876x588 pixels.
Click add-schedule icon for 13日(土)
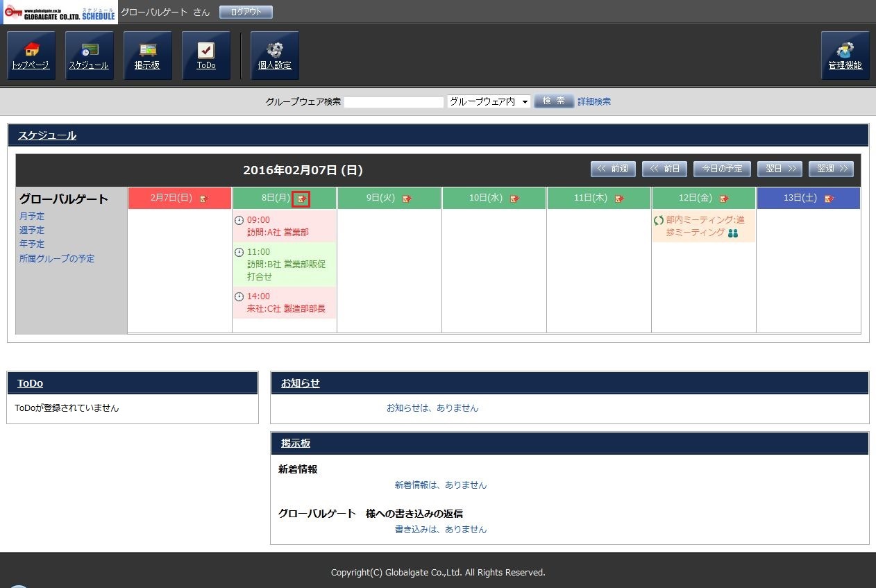(x=829, y=199)
